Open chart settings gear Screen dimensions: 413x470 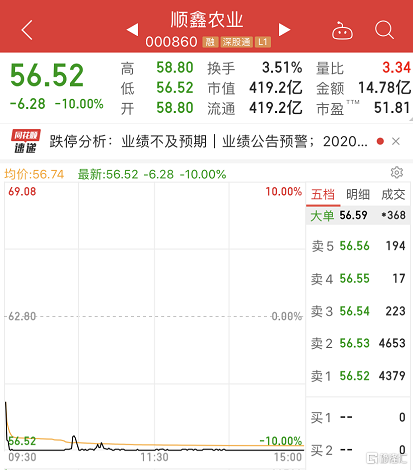click(x=397, y=172)
